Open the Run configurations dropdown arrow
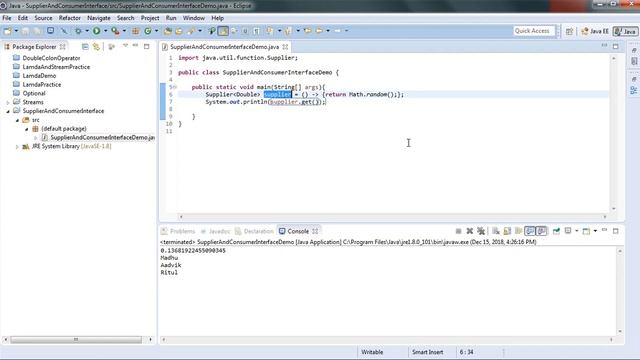Image resolution: width=640 pixels, height=360 pixels. [x=105, y=31]
